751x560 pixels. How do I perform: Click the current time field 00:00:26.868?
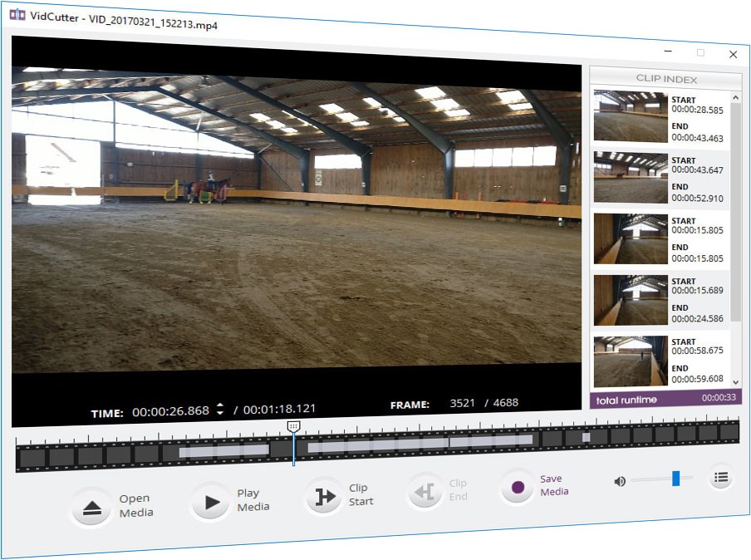pyautogui.click(x=170, y=411)
